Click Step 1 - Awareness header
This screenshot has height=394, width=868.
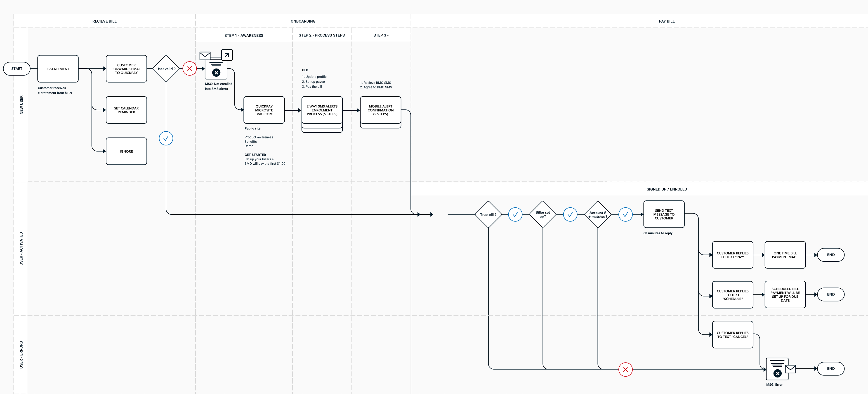point(244,35)
